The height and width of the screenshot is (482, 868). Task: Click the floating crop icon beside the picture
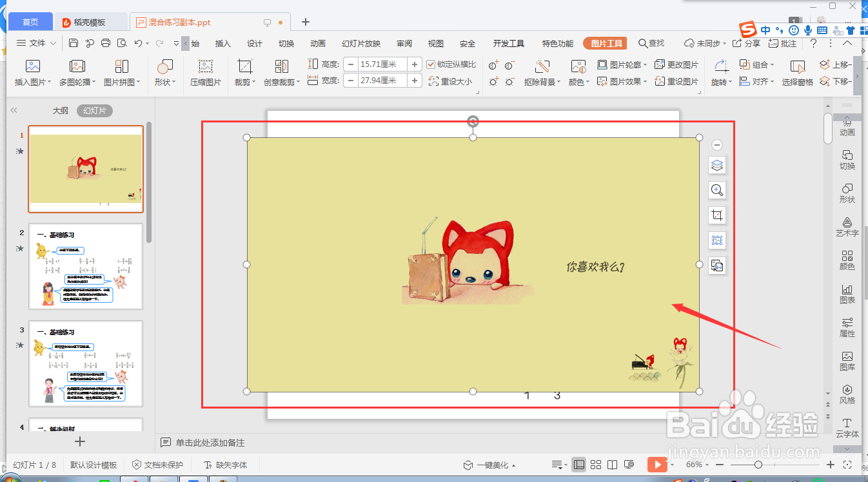(717, 215)
